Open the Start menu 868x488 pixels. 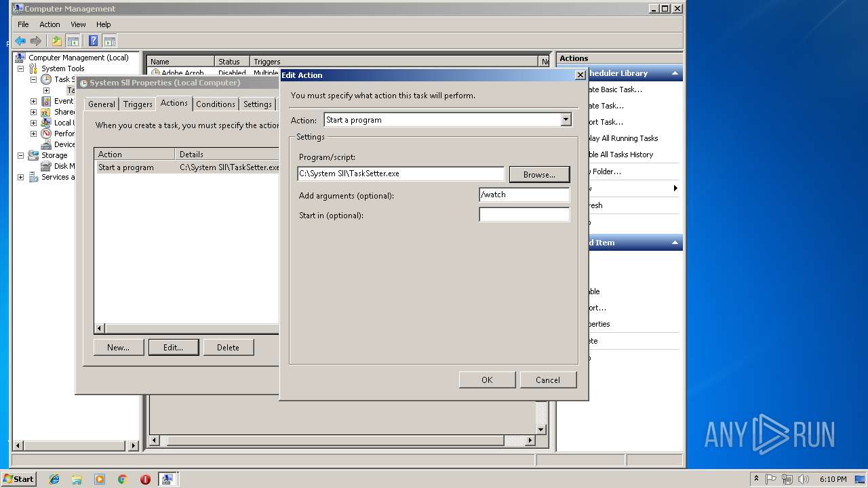[18, 479]
